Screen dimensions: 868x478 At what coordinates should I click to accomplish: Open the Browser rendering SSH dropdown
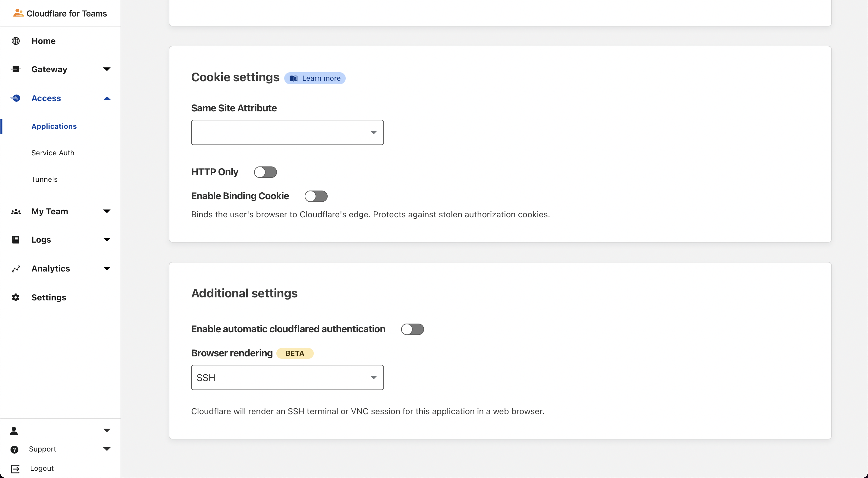[287, 378]
